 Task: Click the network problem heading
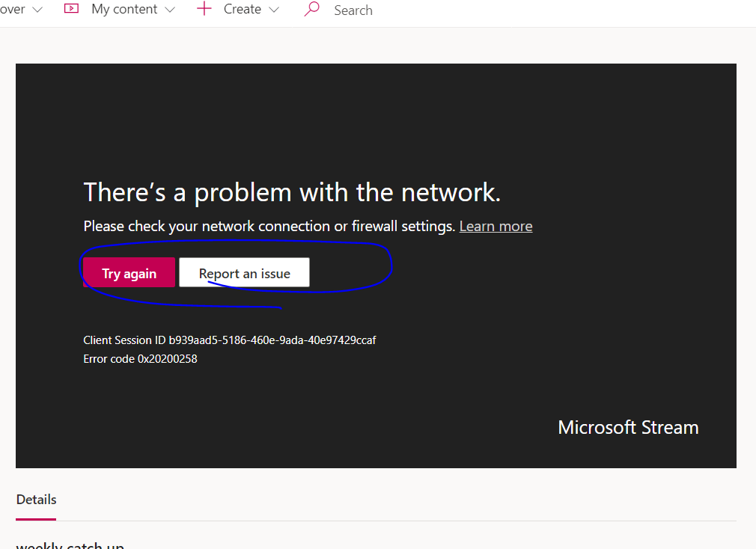pyautogui.click(x=292, y=193)
